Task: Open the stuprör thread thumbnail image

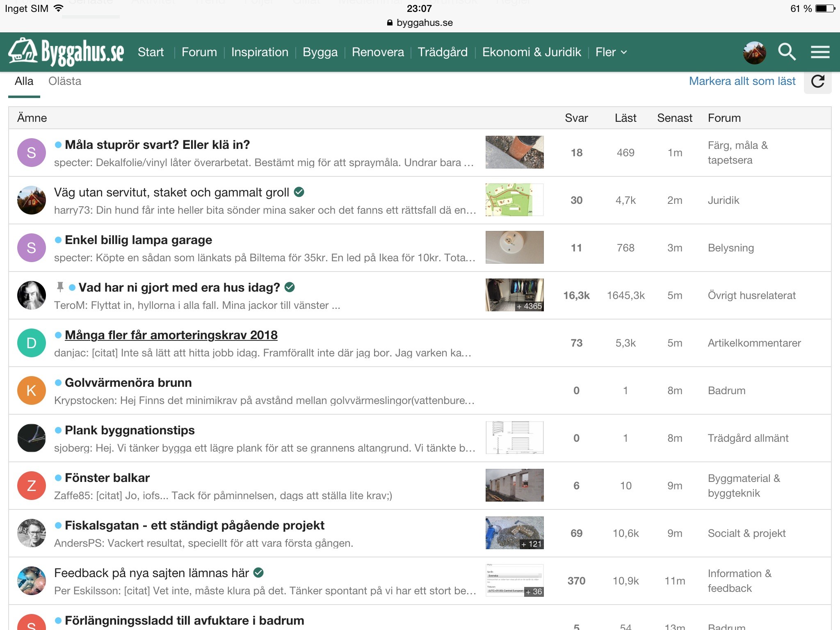Action: [514, 152]
